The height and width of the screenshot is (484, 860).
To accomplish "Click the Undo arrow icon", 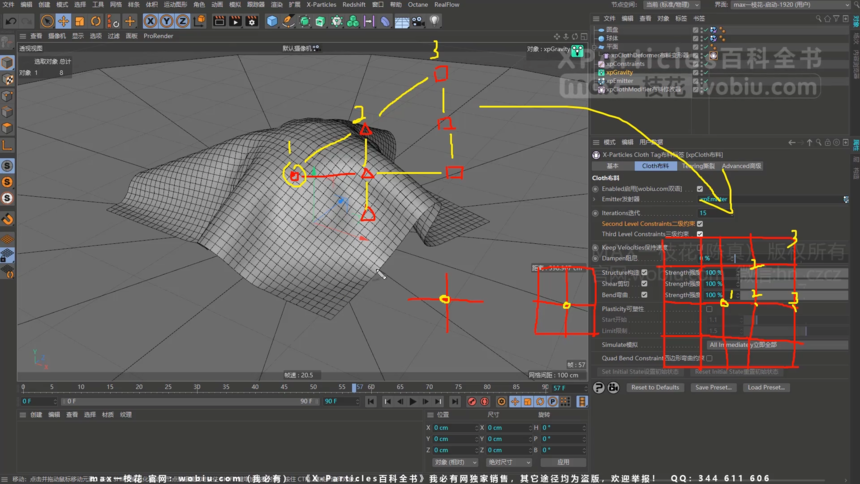I will (x=11, y=21).
